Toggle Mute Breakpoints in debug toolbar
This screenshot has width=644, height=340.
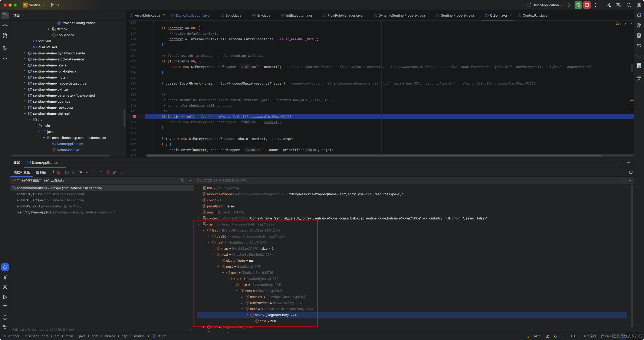click(115, 172)
